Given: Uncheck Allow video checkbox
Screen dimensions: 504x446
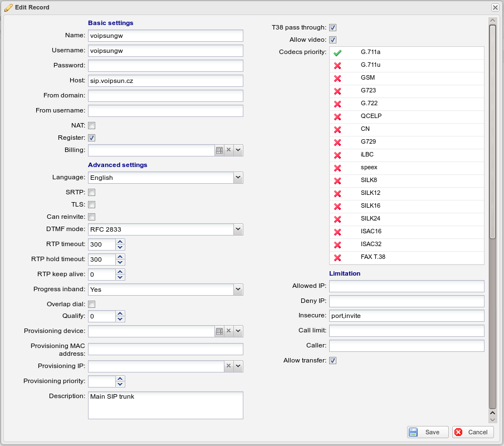Looking at the screenshot, I should click(332, 40).
